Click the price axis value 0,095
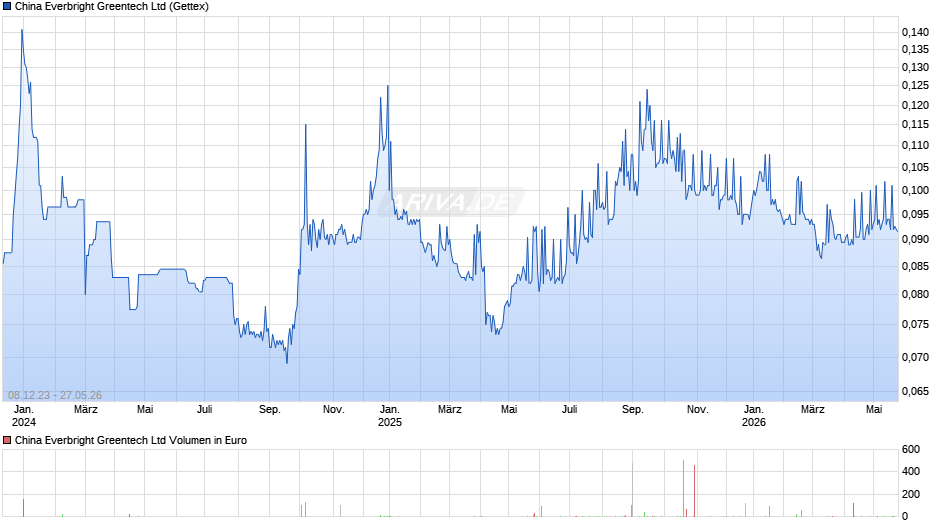The height and width of the screenshot is (526, 940). click(915, 214)
